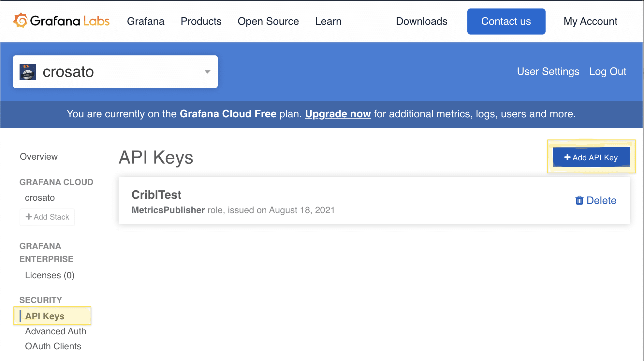
Task: Click the Grafana Labs logo
Action: [61, 21]
